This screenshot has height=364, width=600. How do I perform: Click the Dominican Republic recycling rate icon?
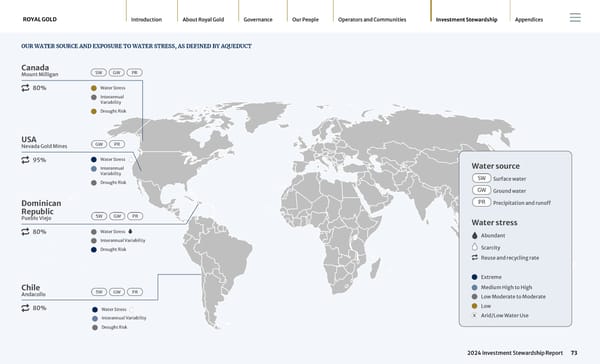click(25, 232)
